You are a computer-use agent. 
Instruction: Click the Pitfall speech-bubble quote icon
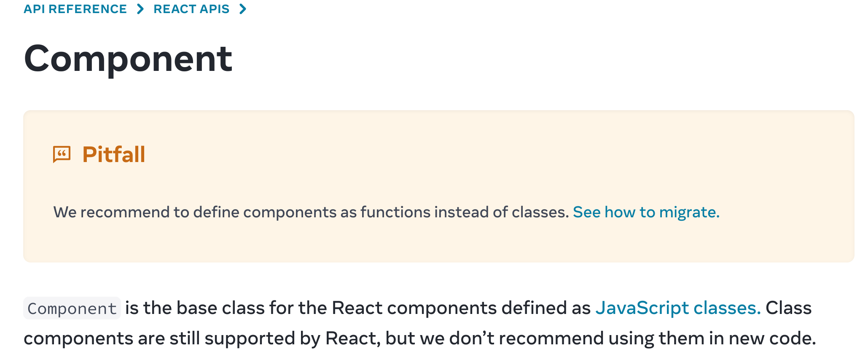(x=62, y=154)
